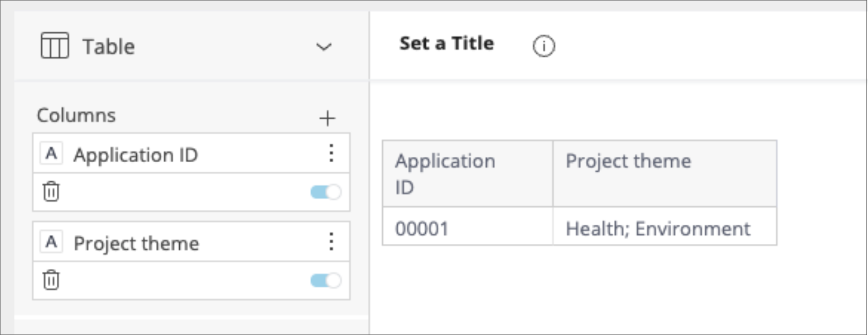Click the Columns section label
The height and width of the screenshot is (335, 868).
click(76, 115)
